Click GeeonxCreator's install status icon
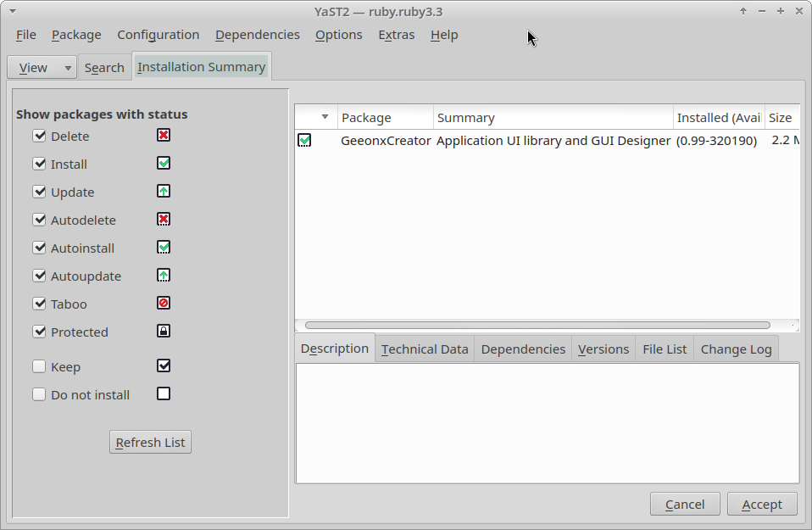Viewport: 812px width, 530px height. pos(304,141)
